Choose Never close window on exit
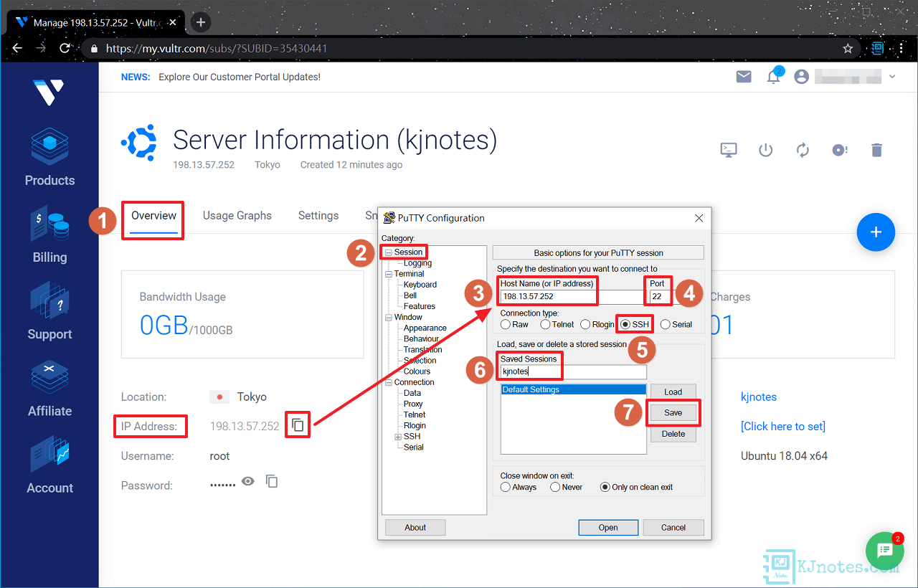918x588 pixels. point(555,487)
